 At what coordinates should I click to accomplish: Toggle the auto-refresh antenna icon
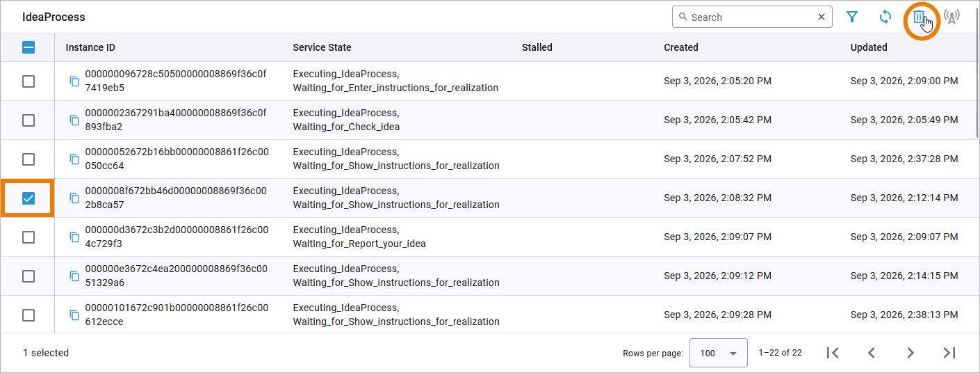(952, 17)
